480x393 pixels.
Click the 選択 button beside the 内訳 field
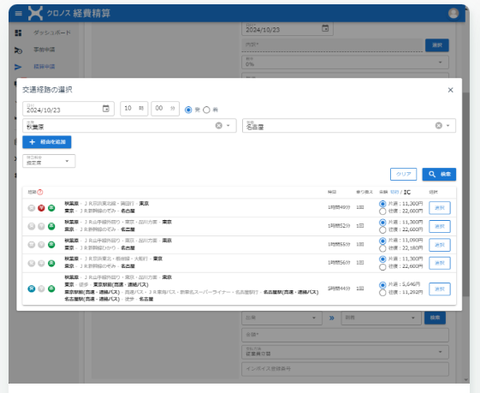tap(437, 45)
